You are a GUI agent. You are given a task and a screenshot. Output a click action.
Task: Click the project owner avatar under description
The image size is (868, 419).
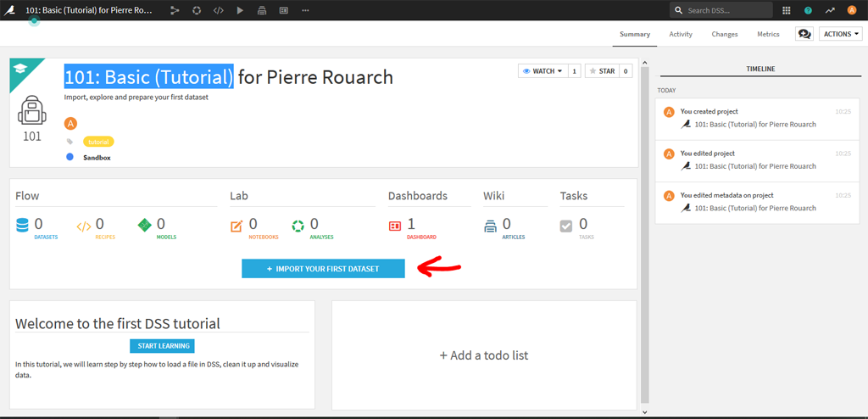[x=70, y=124]
